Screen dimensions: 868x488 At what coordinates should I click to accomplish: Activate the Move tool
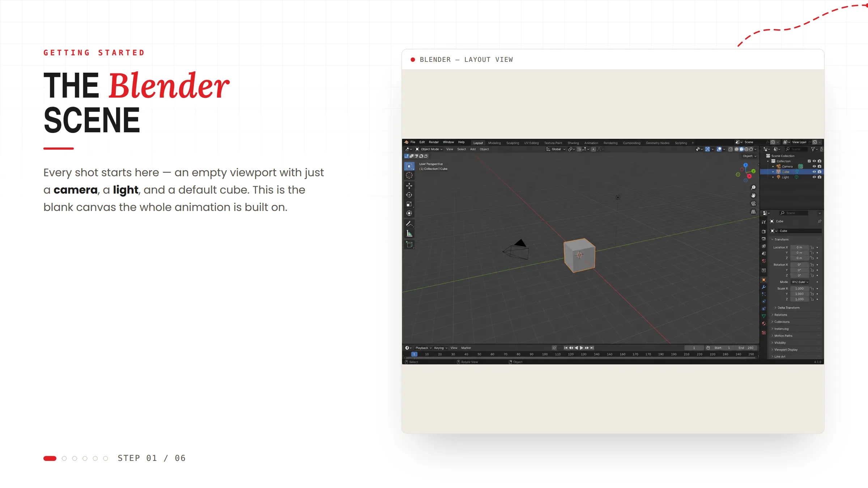[x=409, y=186]
